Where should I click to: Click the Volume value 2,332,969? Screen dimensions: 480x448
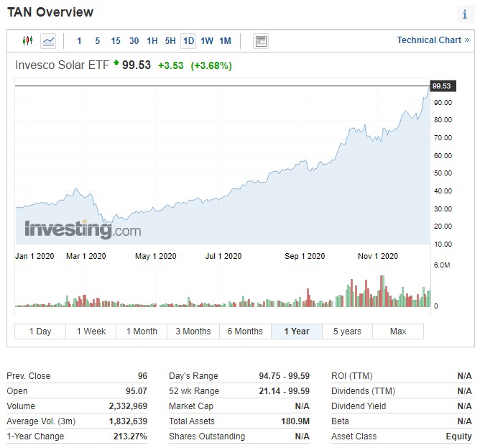click(128, 406)
